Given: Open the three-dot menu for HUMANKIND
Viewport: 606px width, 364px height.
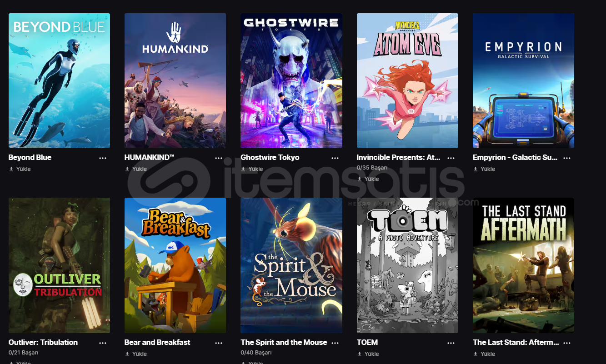Looking at the screenshot, I should click(x=219, y=158).
